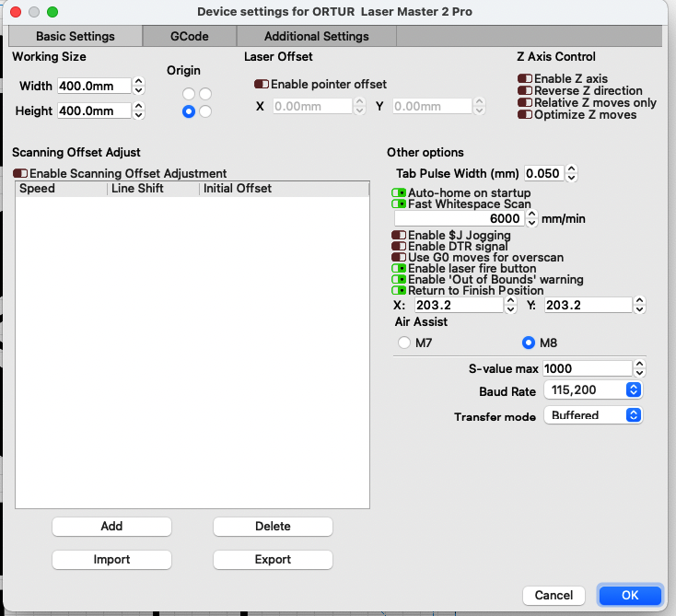Toggle Optimize Z moves

click(525, 115)
